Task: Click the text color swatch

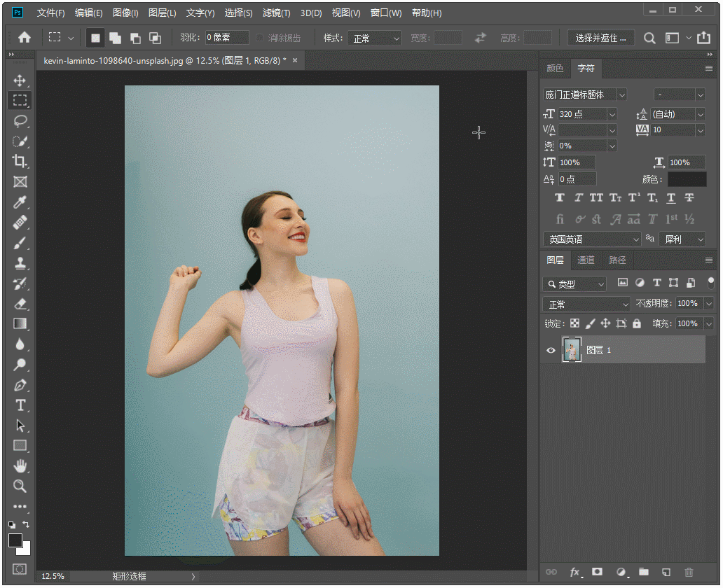Action: coord(687,179)
